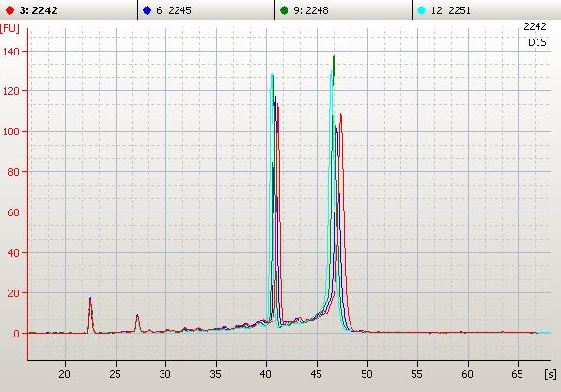Click the 100 tick on the y-axis
The image size is (561, 392).
point(10,132)
